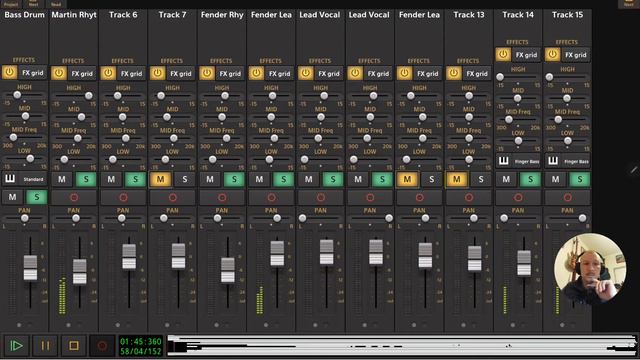
Task: Click the Track 13 volume fader
Action: [474, 259]
